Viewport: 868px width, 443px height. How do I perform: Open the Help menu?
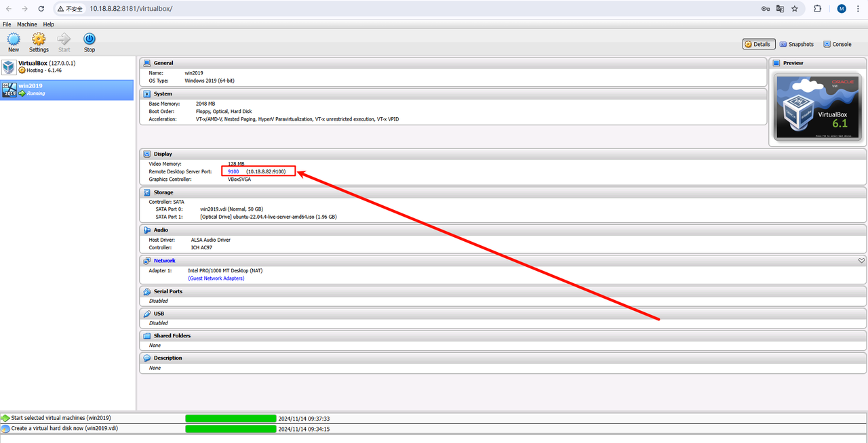click(48, 24)
